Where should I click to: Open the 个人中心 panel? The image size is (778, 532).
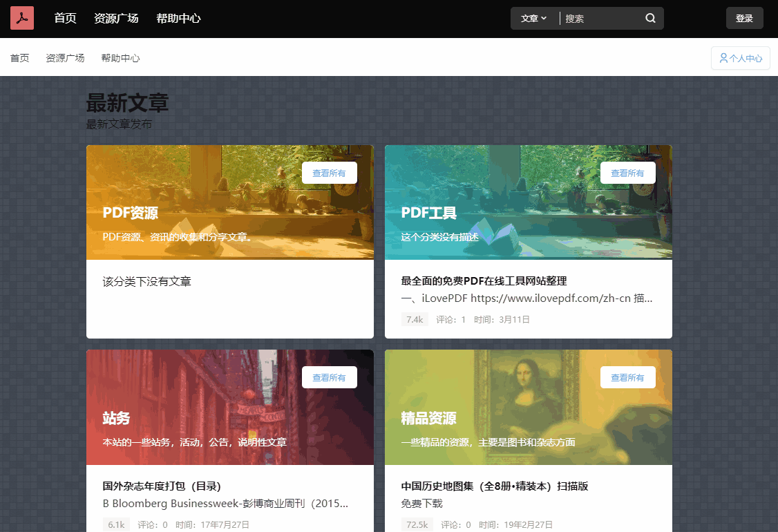tap(740, 57)
